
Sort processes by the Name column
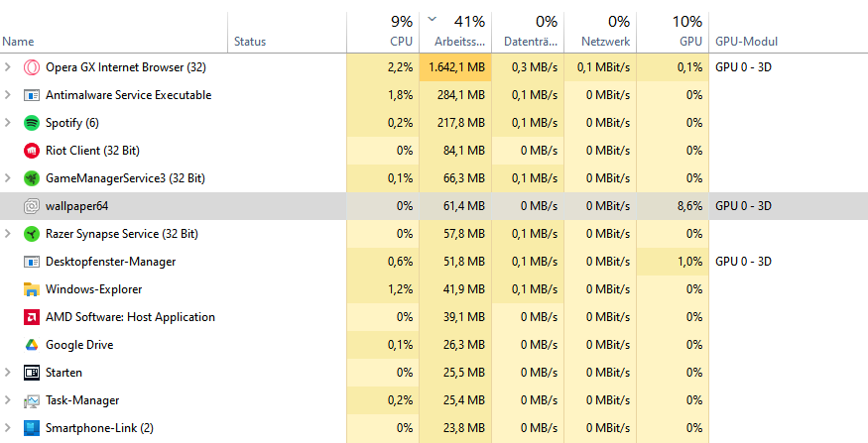tap(19, 42)
